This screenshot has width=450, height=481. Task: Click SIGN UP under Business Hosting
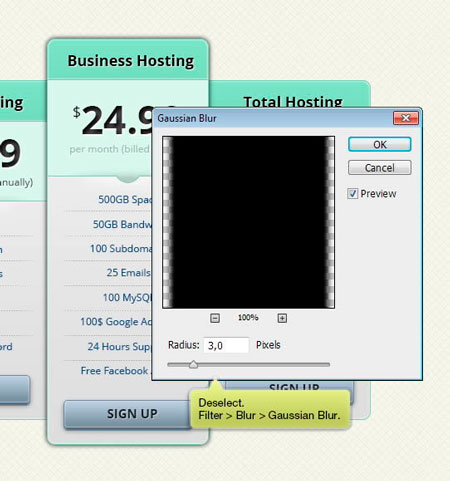(127, 414)
